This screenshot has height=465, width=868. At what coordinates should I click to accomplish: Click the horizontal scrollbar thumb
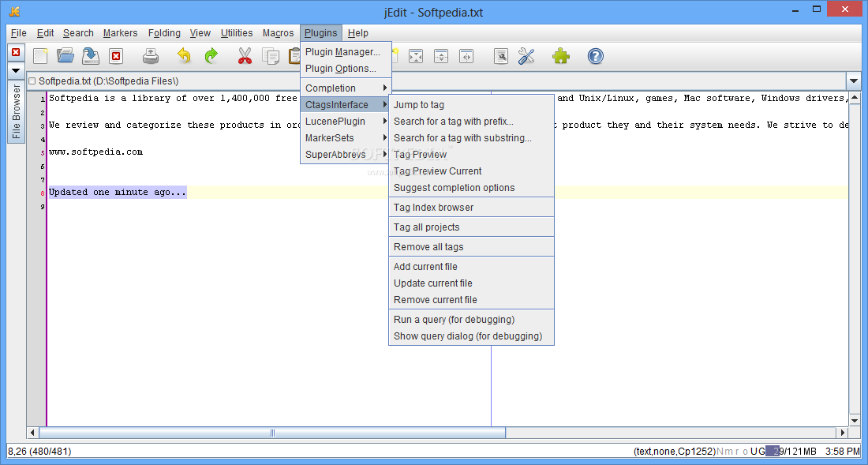coord(271,433)
